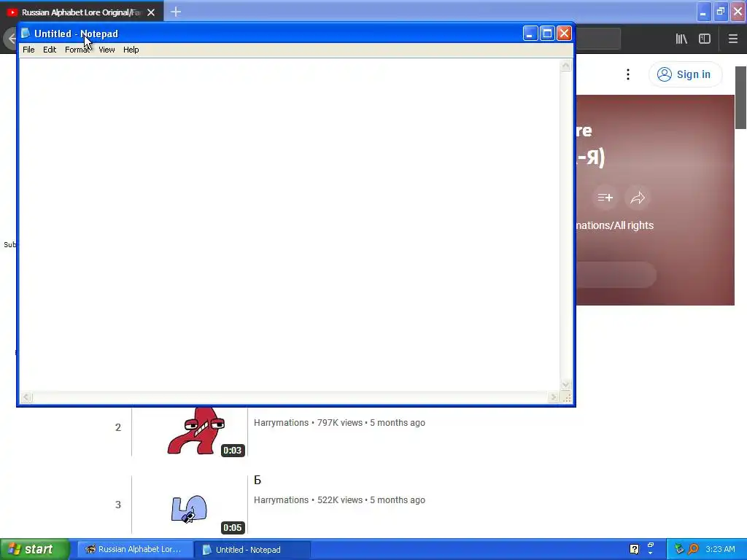Open the red letter video thumbnail in row 2
747x560 pixels.
click(190, 431)
